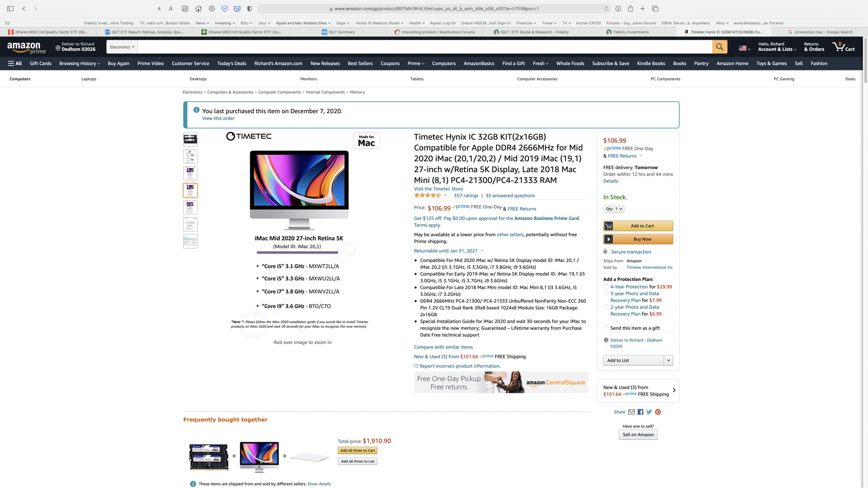
Task: Switch to the IQLT Summary tab
Action: coord(342,32)
